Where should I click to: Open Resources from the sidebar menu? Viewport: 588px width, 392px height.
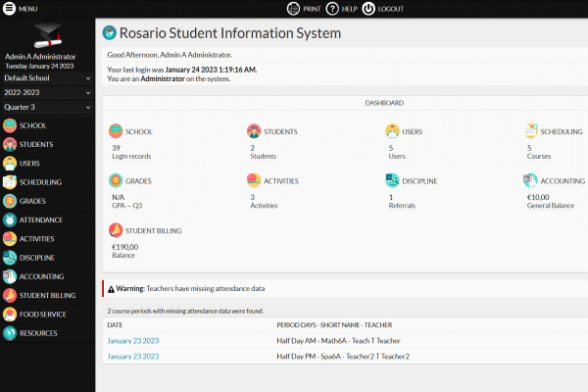(x=38, y=333)
